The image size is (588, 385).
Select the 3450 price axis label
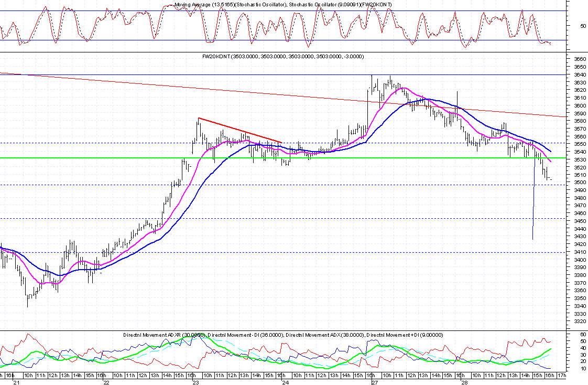580,221
